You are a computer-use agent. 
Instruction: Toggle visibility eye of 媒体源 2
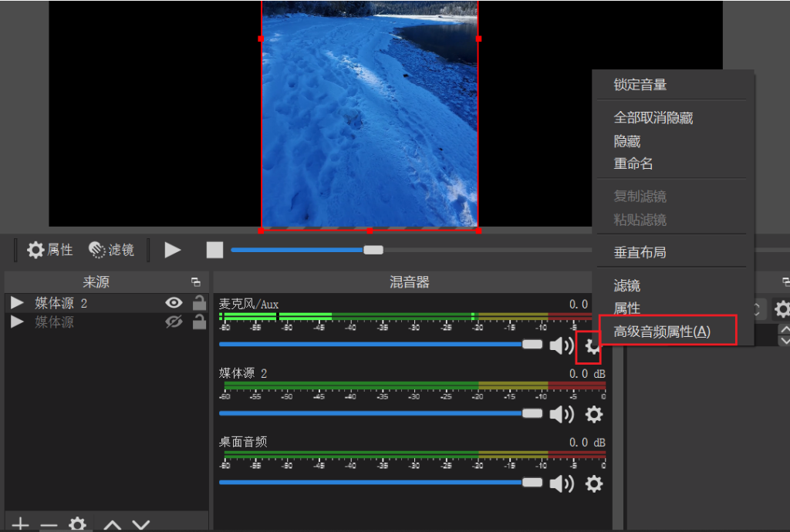click(174, 302)
